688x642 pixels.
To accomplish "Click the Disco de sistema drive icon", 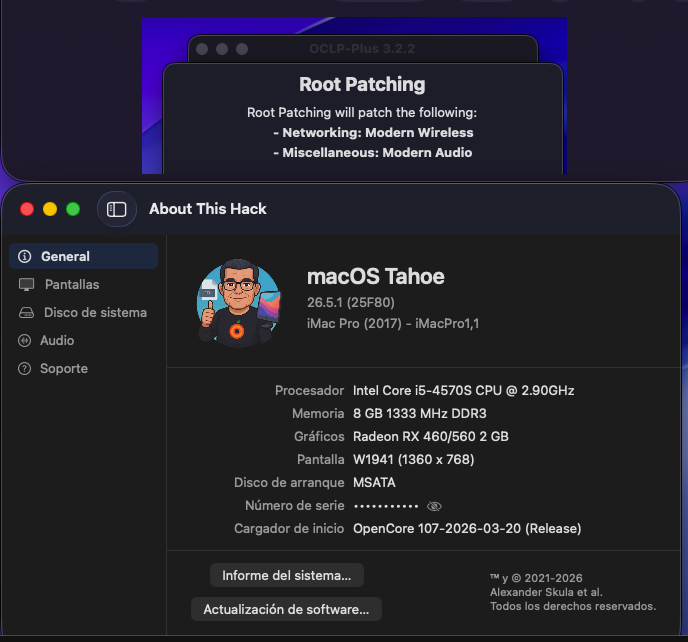I will (26, 312).
